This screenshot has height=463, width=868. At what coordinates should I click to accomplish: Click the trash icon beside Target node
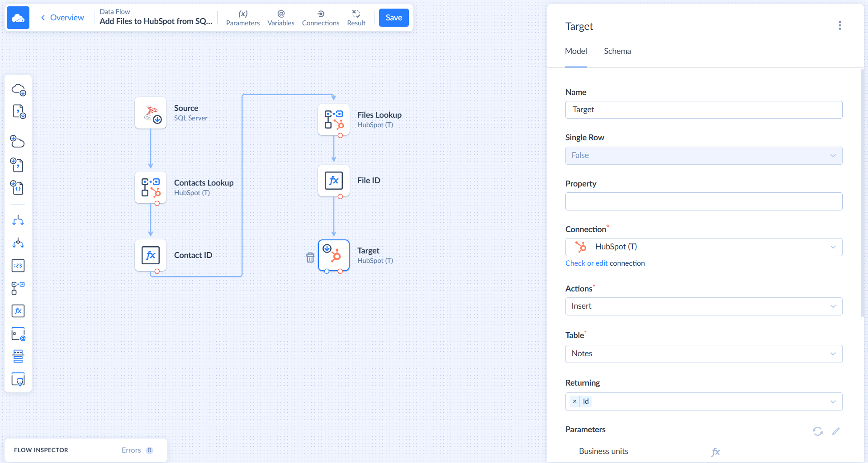[x=310, y=258]
